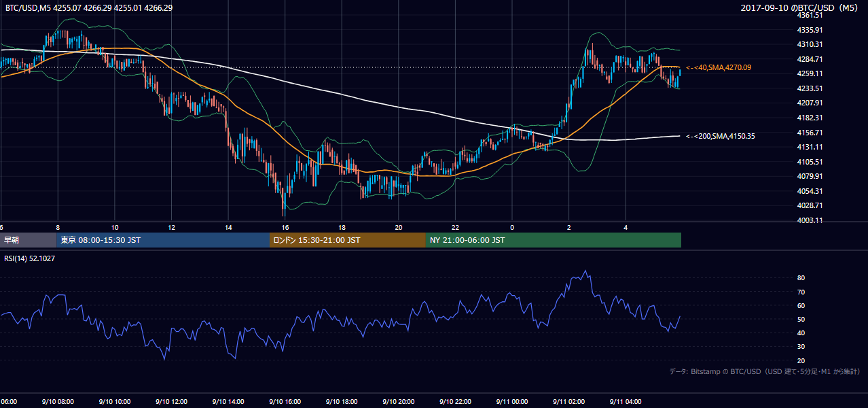Click the ロンドン 15:30-21:00 JST session bar
This screenshot has height=408, width=868.
pos(348,240)
